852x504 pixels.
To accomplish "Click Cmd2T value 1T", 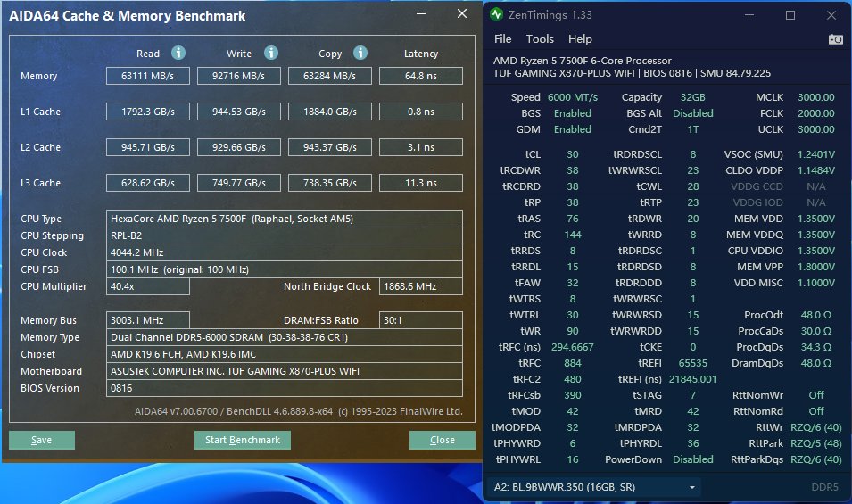I will click(693, 129).
